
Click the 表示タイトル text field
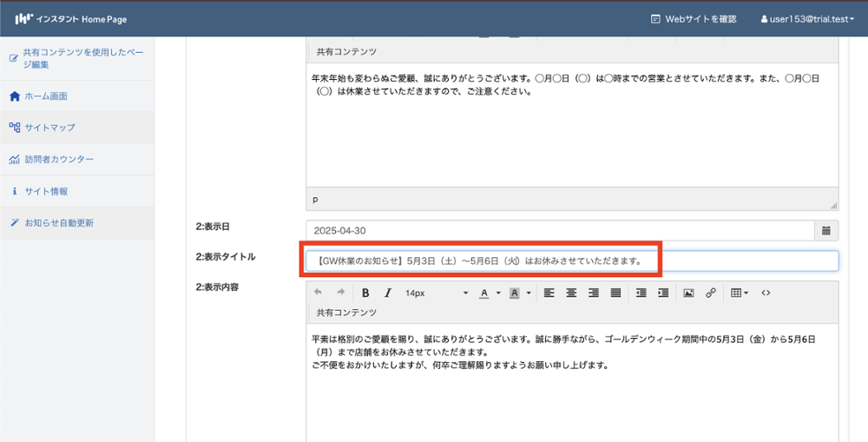pos(571,261)
